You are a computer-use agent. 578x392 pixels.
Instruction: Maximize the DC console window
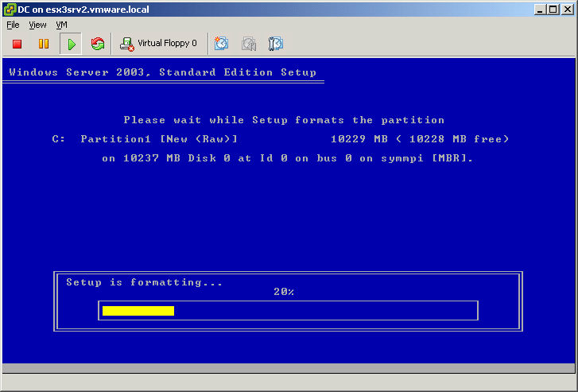click(x=553, y=9)
